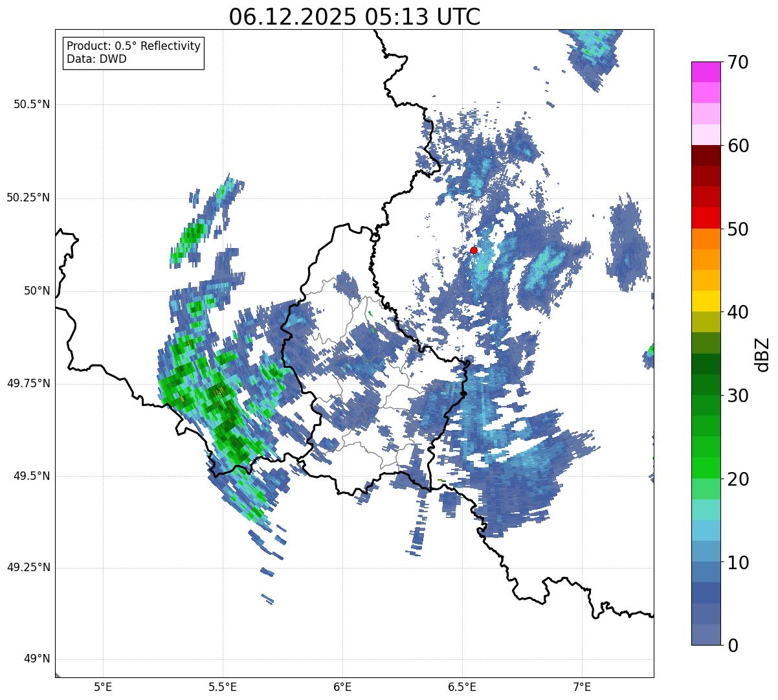Click the title "06.12.2025 05:13 UTC"
Image resolution: width=778 pixels, height=700 pixels.
tap(355, 17)
